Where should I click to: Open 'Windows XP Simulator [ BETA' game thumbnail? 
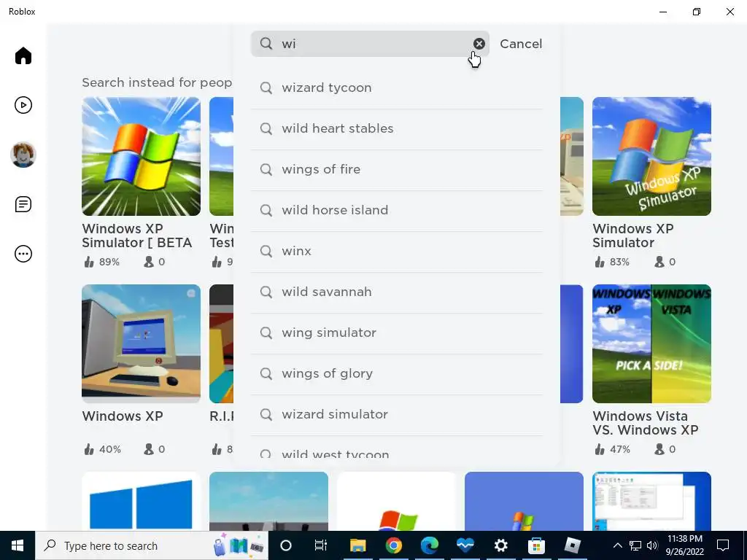[x=141, y=156]
